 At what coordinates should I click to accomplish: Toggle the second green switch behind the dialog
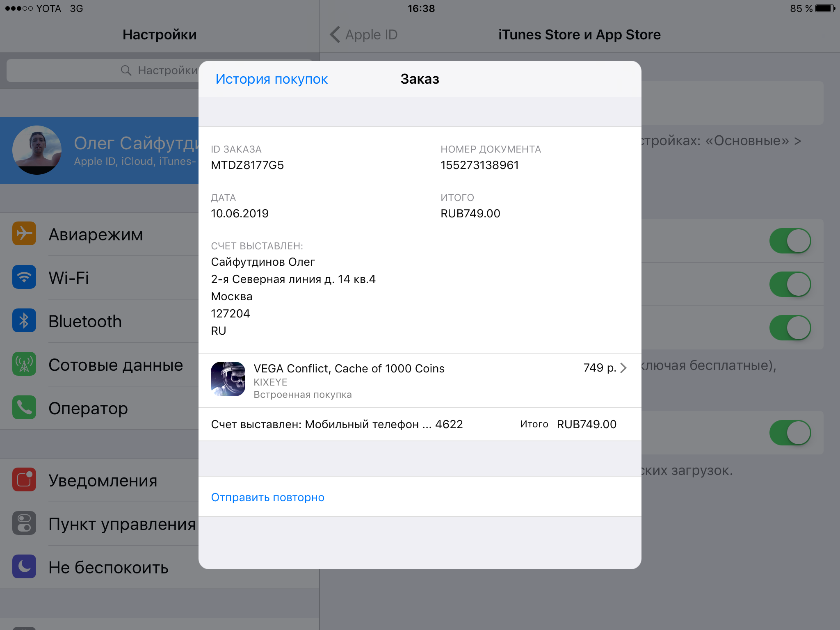790,284
